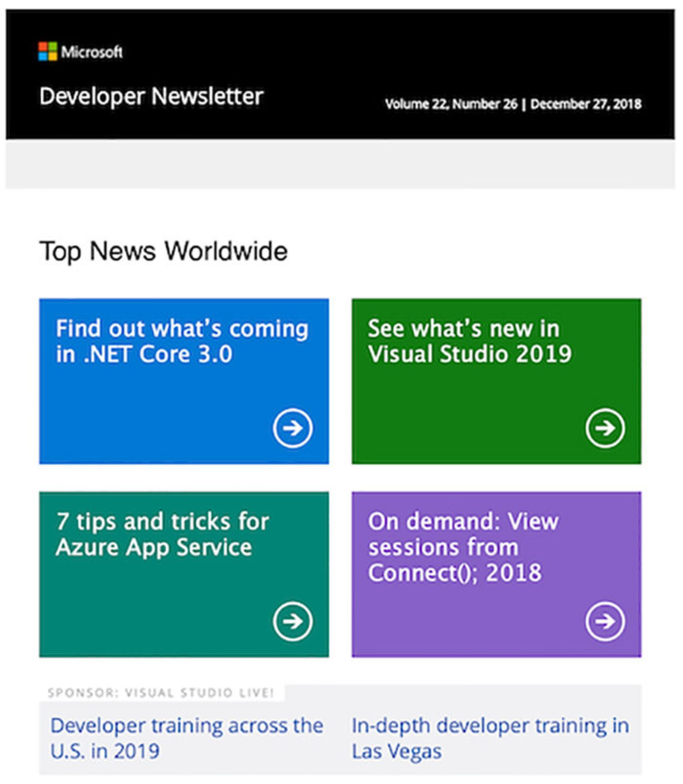Image resolution: width=683 pixels, height=784 pixels.
Task: Click the Developer Newsletter title
Action: [151, 96]
